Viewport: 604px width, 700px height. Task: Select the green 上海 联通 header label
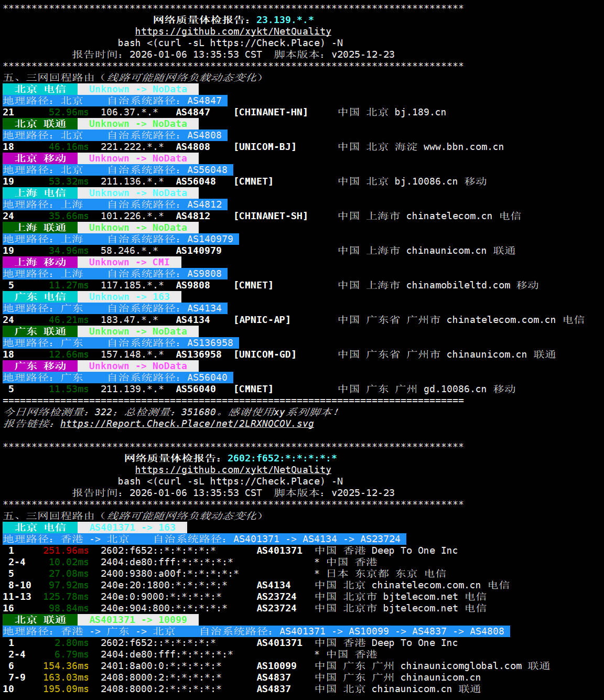(x=40, y=228)
